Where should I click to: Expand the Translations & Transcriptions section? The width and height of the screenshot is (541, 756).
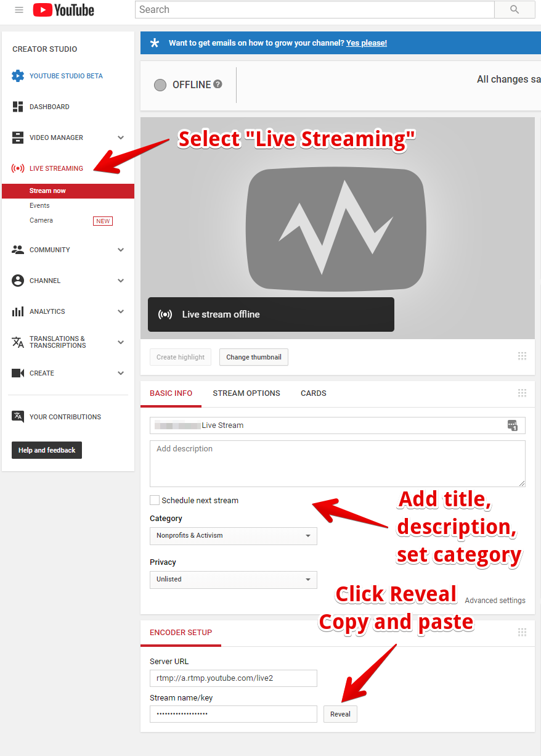(x=121, y=342)
